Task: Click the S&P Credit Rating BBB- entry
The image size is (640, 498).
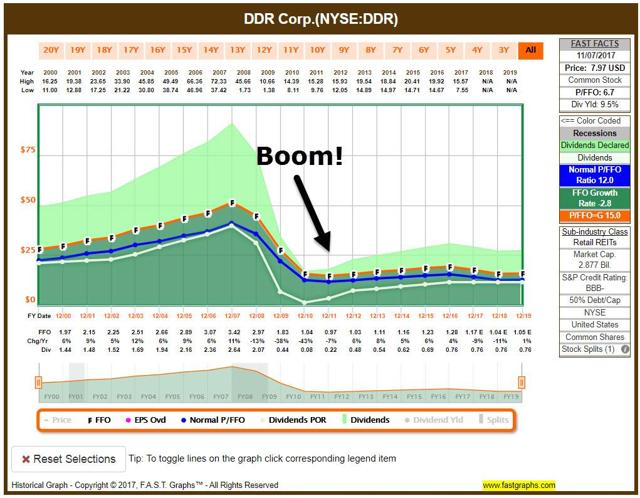Action: coord(595,282)
